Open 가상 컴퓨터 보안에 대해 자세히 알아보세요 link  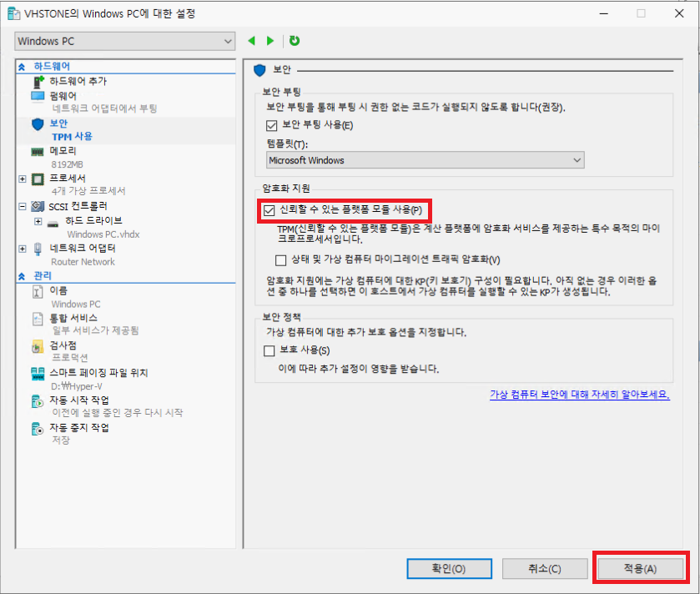point(580,395)
